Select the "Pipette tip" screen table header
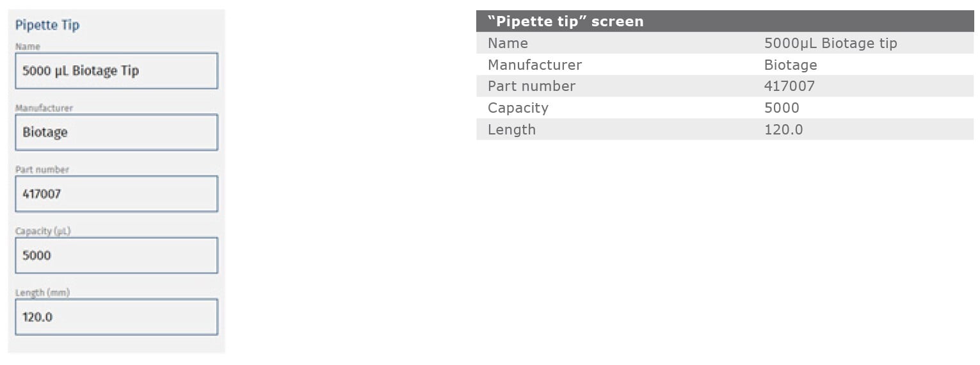Viewport: 980px width, 365px height. tap(565, 21)
